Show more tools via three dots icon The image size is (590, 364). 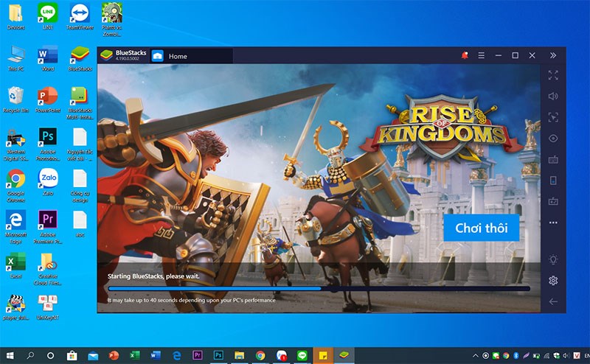[x=553, y=223]
